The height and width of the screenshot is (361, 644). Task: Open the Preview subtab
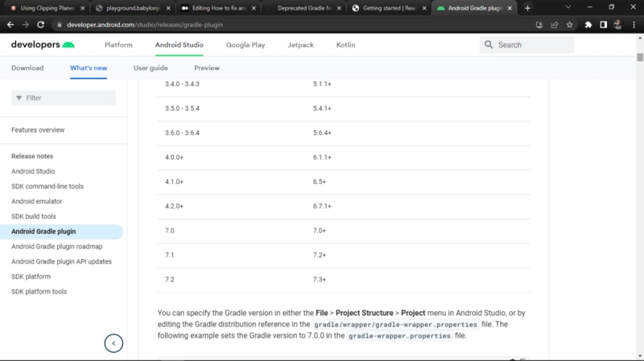[x=207, y=68]
